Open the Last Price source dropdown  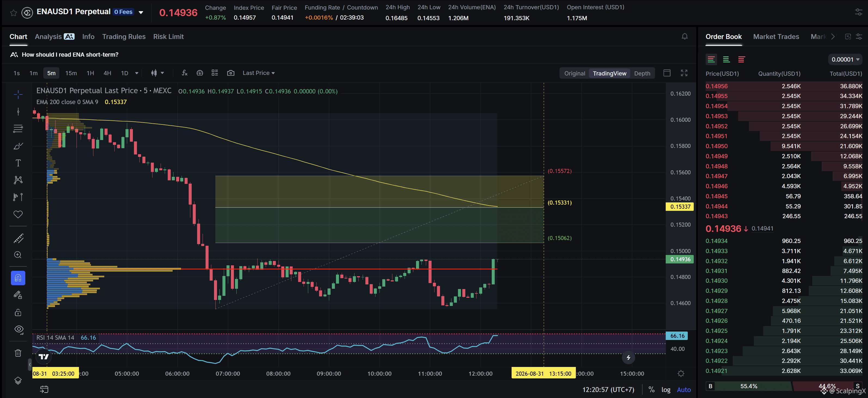(258, 73)
